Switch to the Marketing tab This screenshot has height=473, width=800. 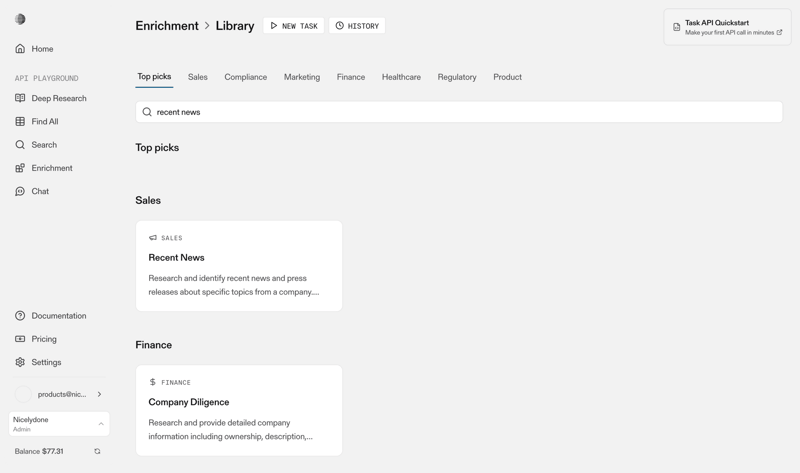pos(302,77)
